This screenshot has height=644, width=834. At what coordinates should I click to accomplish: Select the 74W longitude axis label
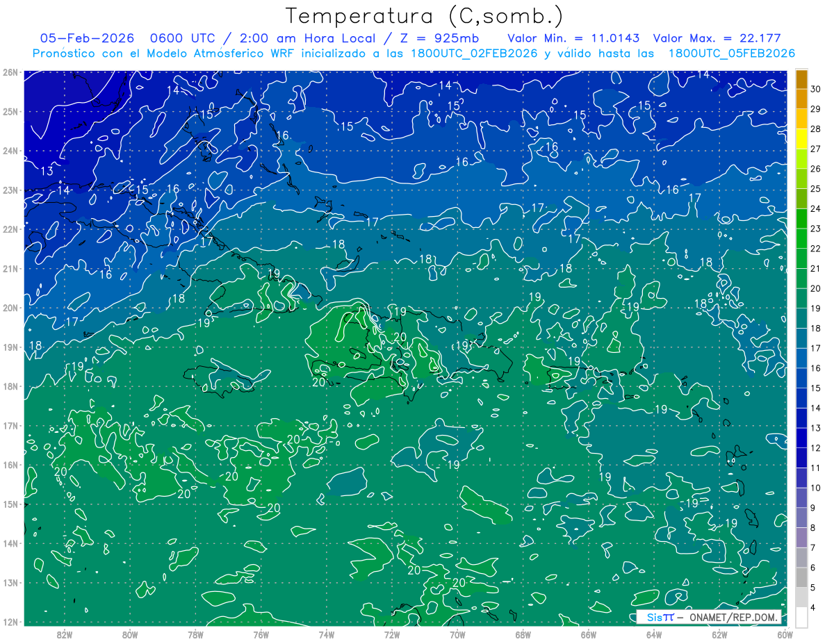tap(327, 634)
